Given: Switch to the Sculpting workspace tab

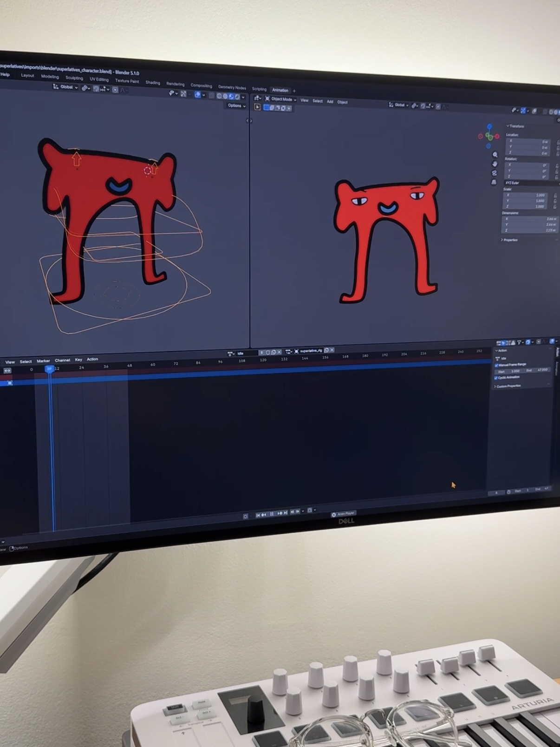Looking at the screenshot, I should [74, 78].
